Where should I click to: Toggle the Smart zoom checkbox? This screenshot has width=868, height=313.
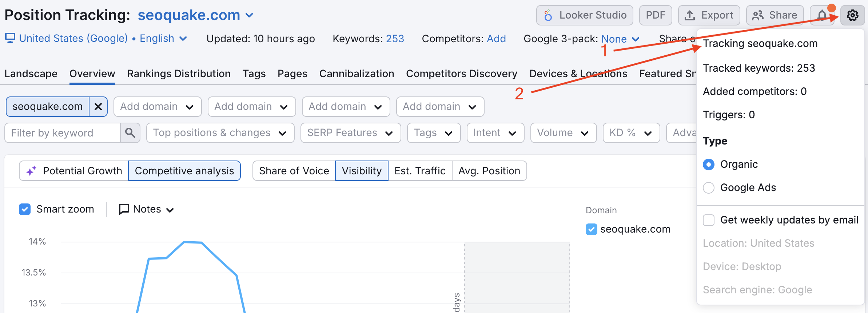coord(25,209)
